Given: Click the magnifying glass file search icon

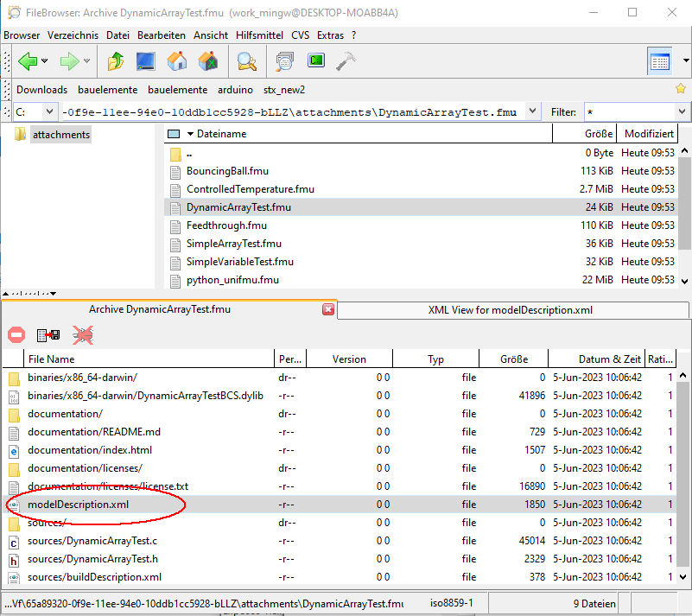Looking at the screenshot, I should (x=247, y=61).
